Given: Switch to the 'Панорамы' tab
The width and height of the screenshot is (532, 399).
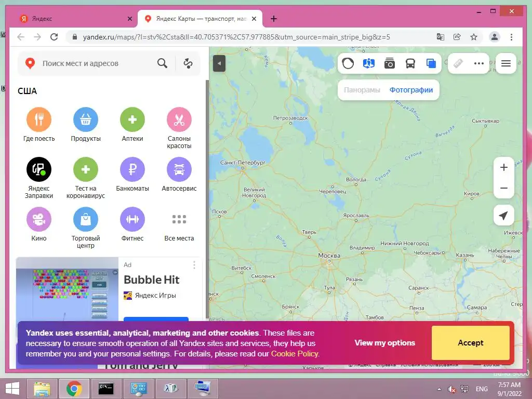Looking at the screenshot, I should point(362,90).
